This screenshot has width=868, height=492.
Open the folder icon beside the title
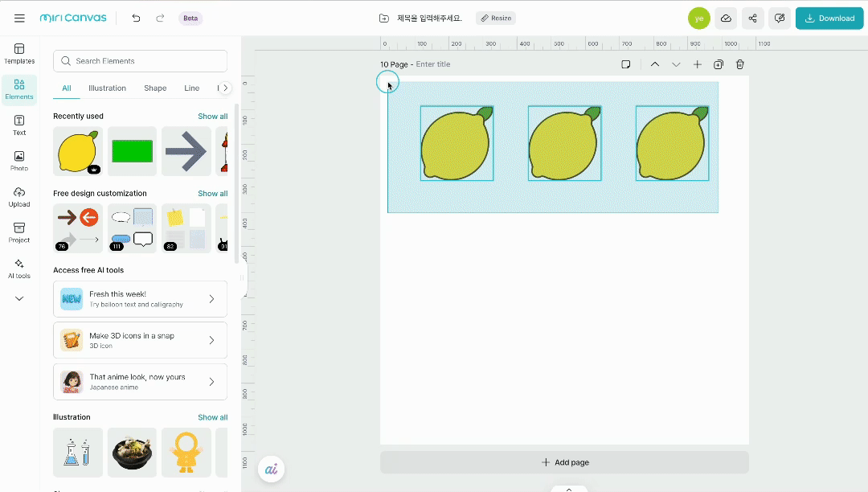pos(383,18)
